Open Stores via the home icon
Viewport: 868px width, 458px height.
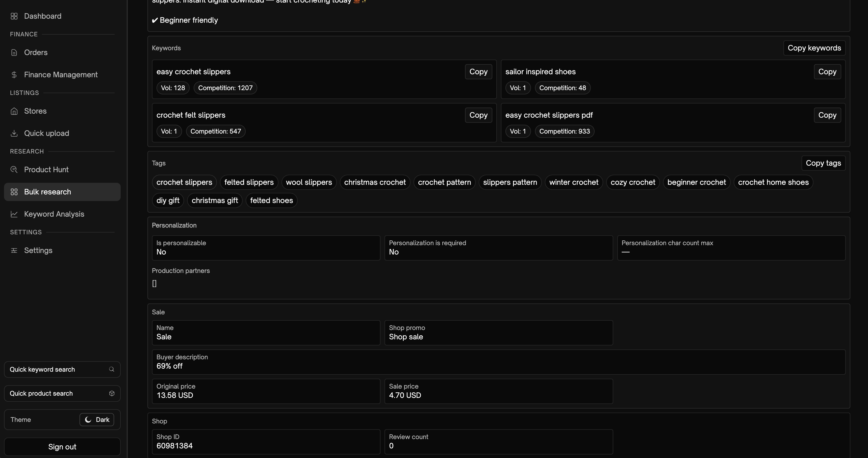pyautogui.click(x=14, y=111)
